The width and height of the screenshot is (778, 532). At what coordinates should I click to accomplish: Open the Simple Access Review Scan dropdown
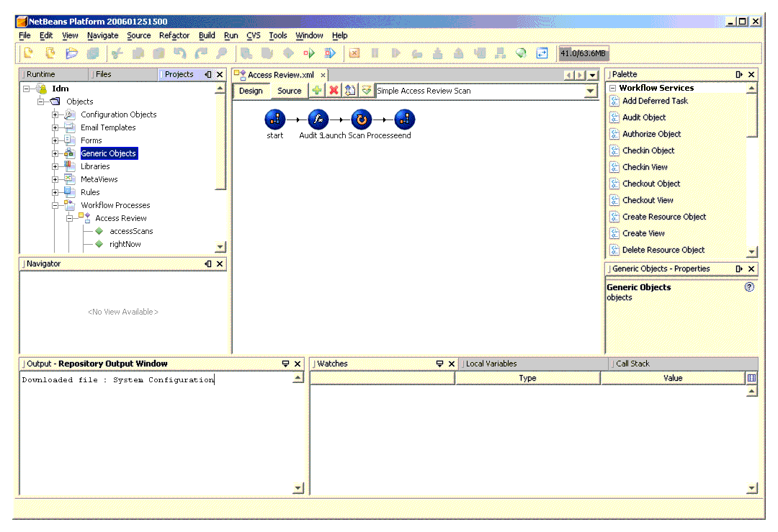(590, 91)
